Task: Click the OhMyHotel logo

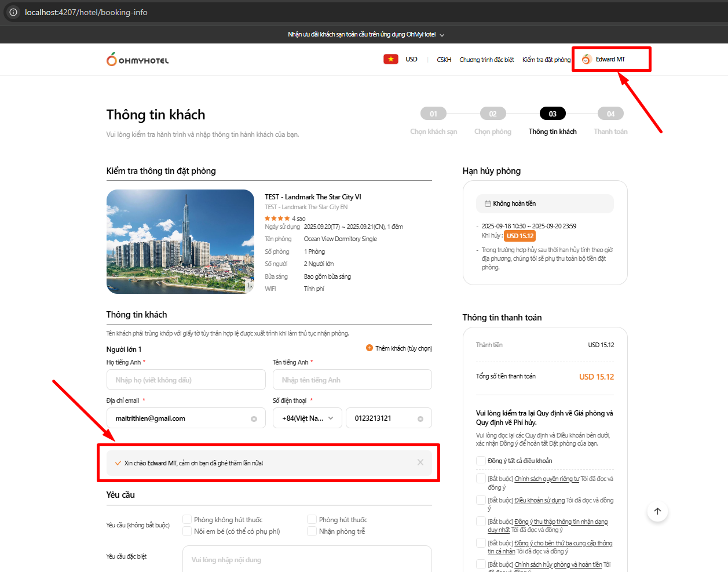Action: click(x=137, y=60)
